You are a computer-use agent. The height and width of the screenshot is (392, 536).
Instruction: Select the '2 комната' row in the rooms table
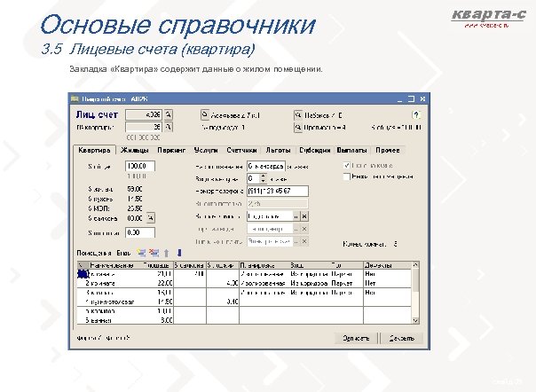point(244,283)
